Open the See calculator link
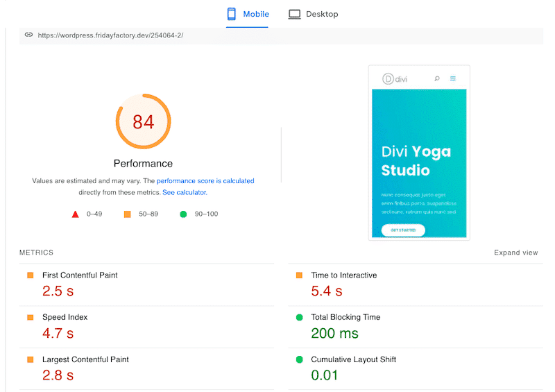 184,193
